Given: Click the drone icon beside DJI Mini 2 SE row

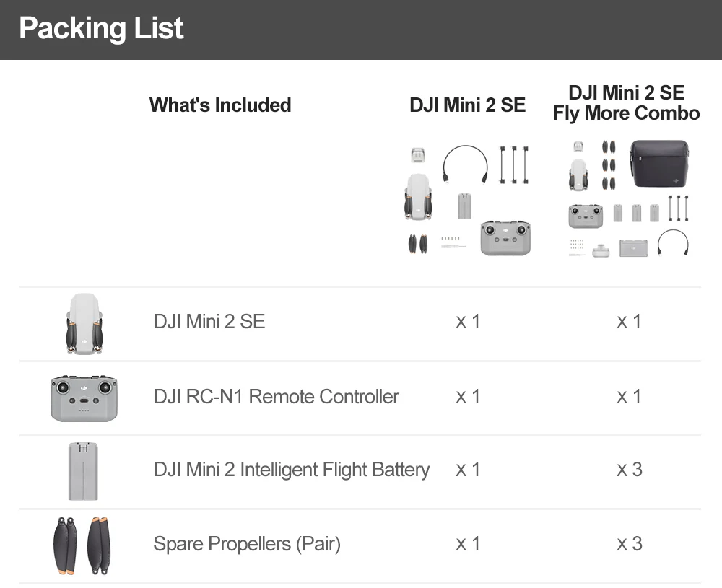Looking at the screenshot, I should [84, 324].
